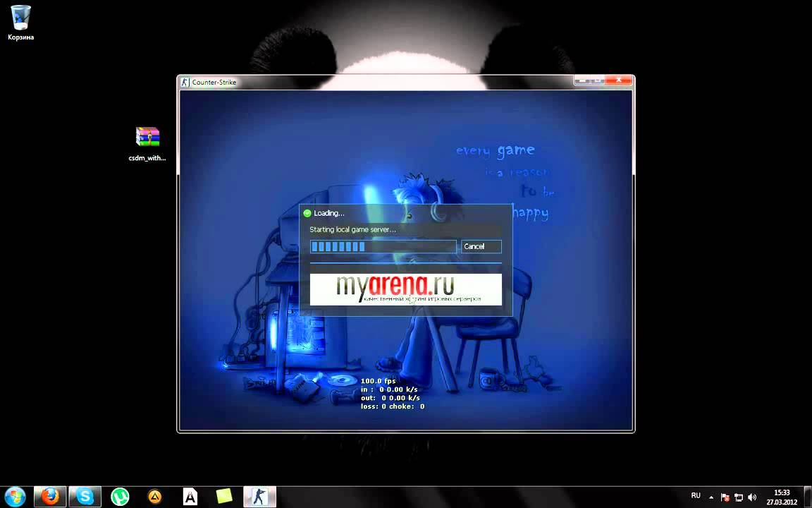The width and height of the screenshot is (812, 508).
Task: Open the network status tray icon
Action: (739, 497)
